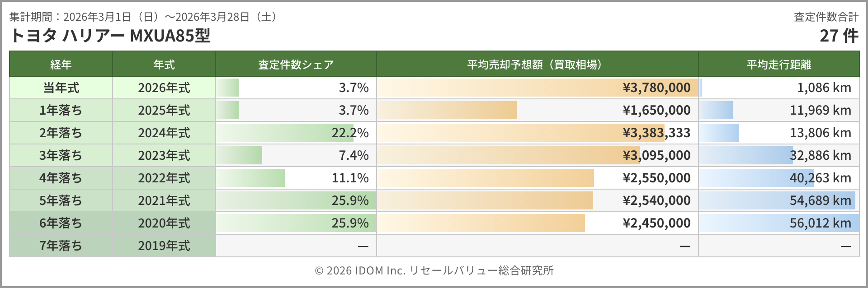Click the 54,689 km distance bar
This screenshot has width=868, height=288.
777,200
